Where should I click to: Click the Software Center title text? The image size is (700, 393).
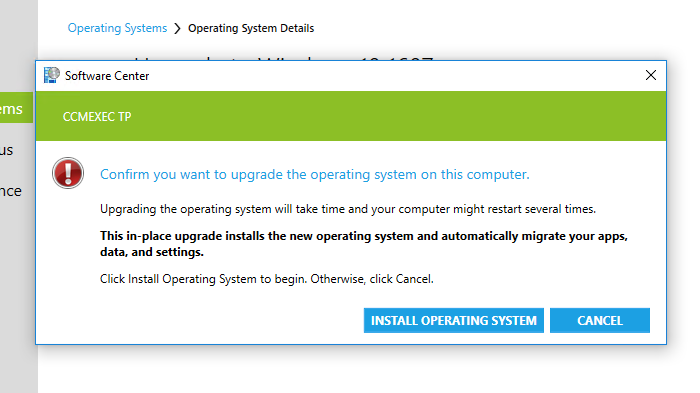(x=107, y=75)
